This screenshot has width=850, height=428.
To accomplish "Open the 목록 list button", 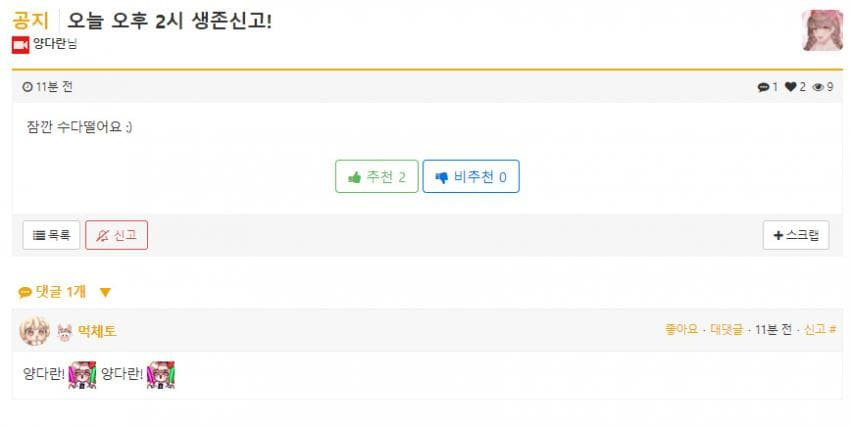I will (51, 235).
